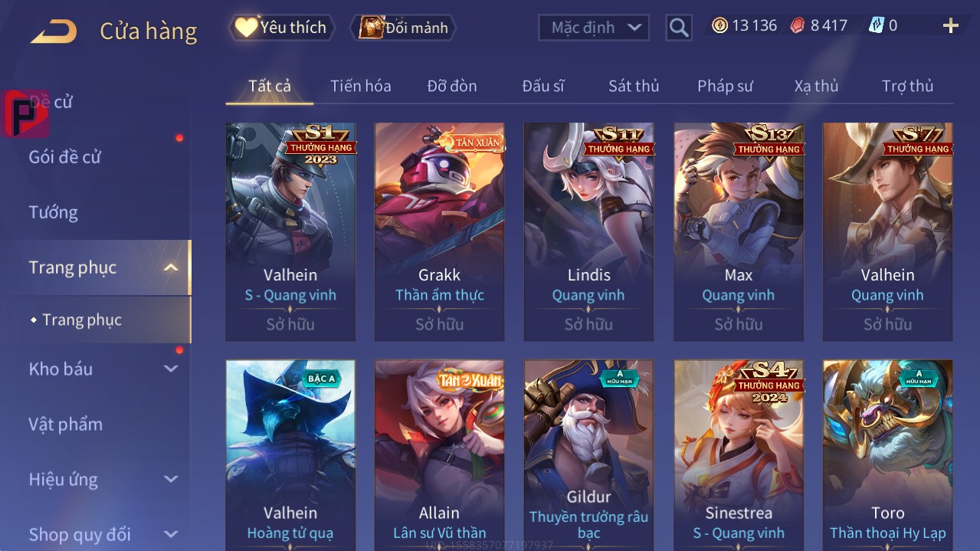
Task: Select the Tiến hóa filter tab
Action: pos(361,86)
